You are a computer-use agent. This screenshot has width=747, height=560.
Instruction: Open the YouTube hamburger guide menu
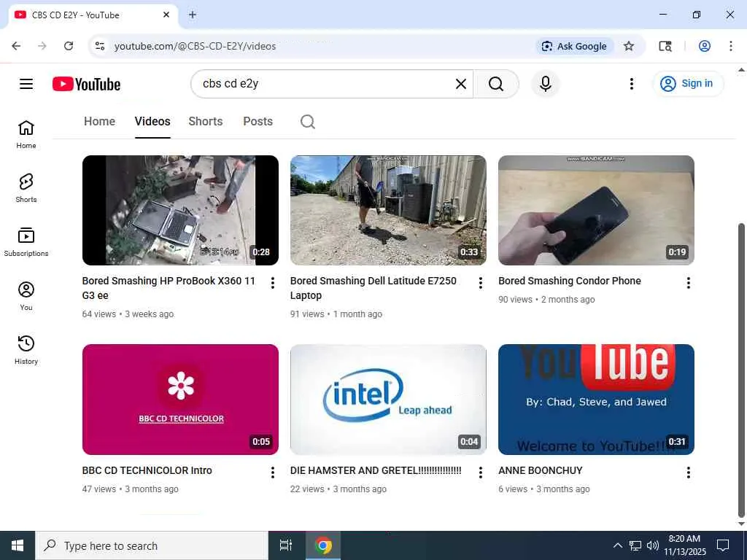point(26,84)
